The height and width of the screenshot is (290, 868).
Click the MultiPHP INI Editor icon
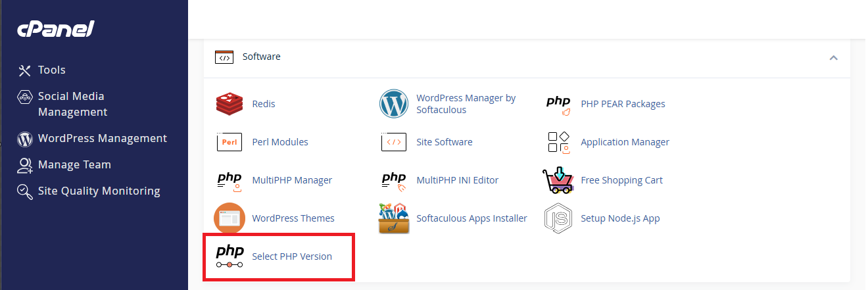click(x=394, y=180)
